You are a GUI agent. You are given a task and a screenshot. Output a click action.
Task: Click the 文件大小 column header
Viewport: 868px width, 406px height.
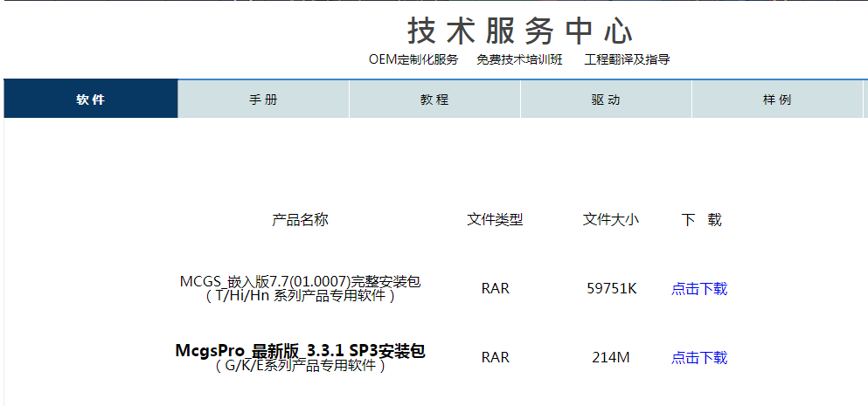point(611,220)
